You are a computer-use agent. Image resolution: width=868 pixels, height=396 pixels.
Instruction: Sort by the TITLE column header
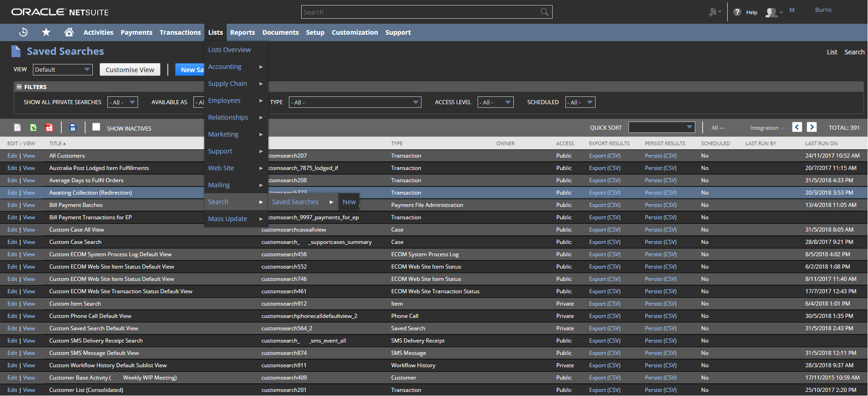point(58,143)
